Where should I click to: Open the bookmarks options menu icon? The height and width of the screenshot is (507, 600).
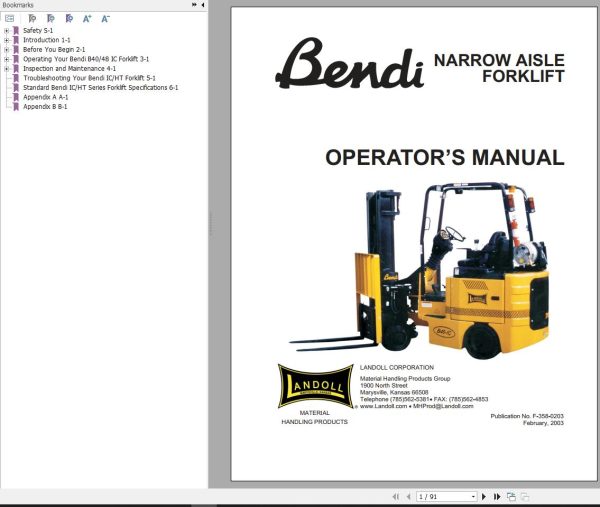10,18
